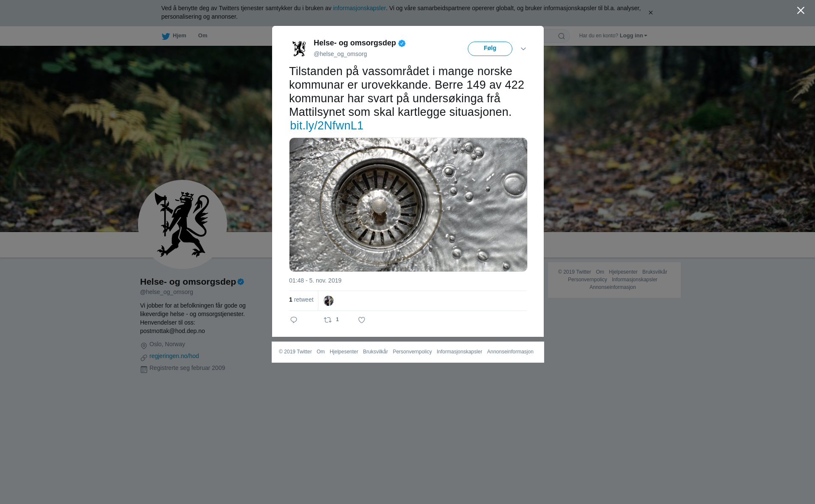Click the retweet arrows icon
Screen dimensions: 815x504
(x=328, y=320)
